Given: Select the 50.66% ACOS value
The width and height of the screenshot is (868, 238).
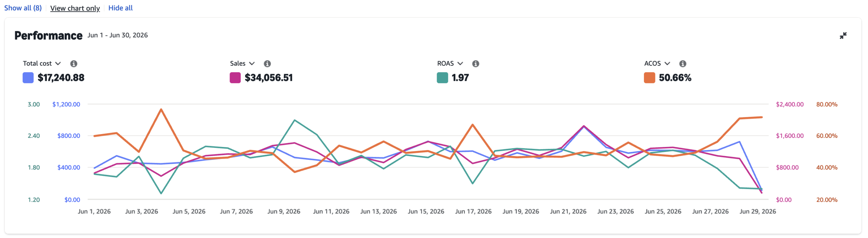Looking at the screenshot, I should tap(675, 78).
